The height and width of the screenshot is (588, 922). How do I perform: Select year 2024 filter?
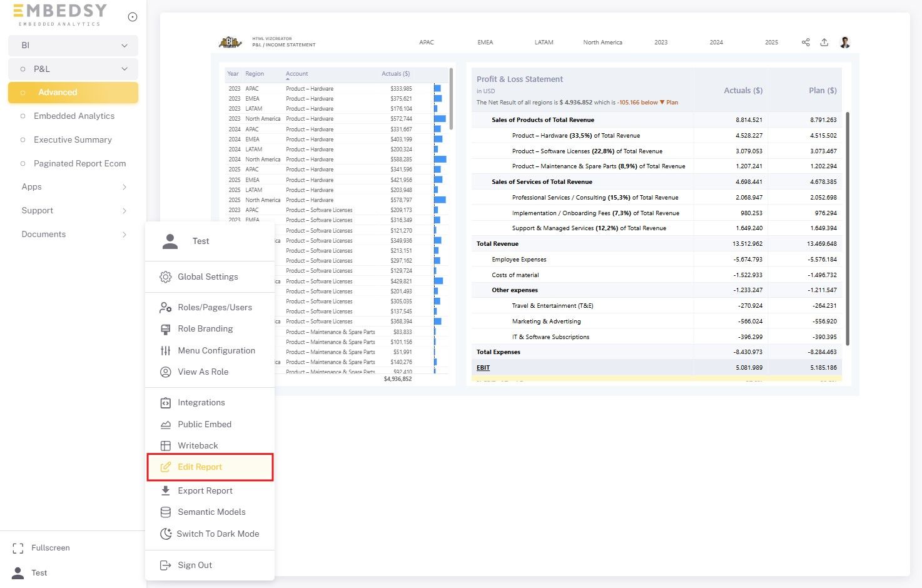point(716,43)
